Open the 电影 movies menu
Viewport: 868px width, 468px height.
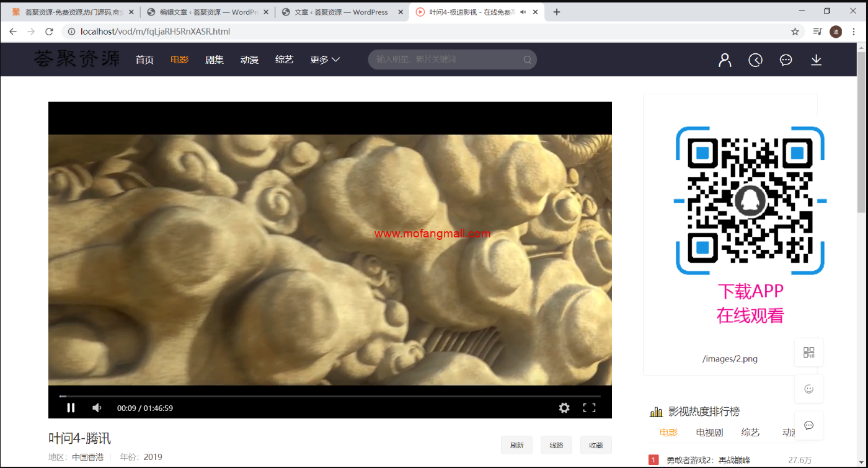point(180,60)
